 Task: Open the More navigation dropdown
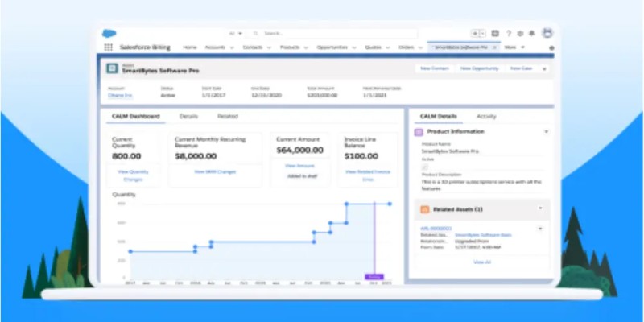[514, 47]
